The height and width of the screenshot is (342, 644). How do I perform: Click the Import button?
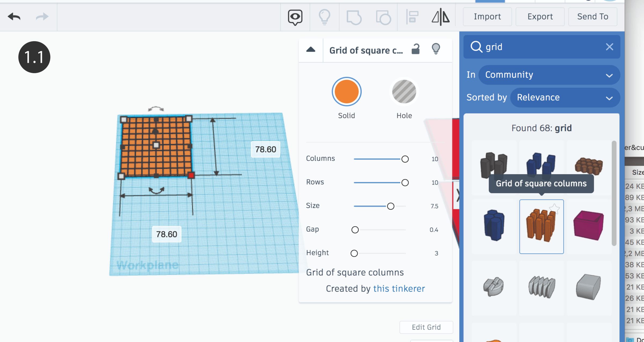[487, 17]
